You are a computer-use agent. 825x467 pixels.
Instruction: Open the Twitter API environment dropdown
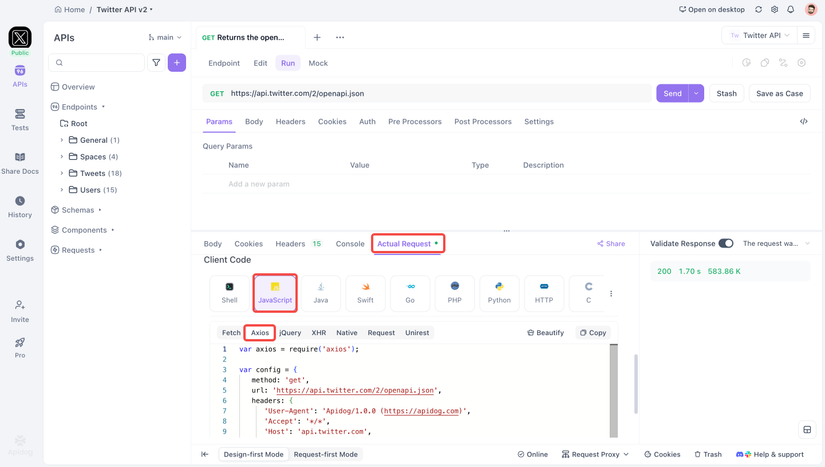760,35
